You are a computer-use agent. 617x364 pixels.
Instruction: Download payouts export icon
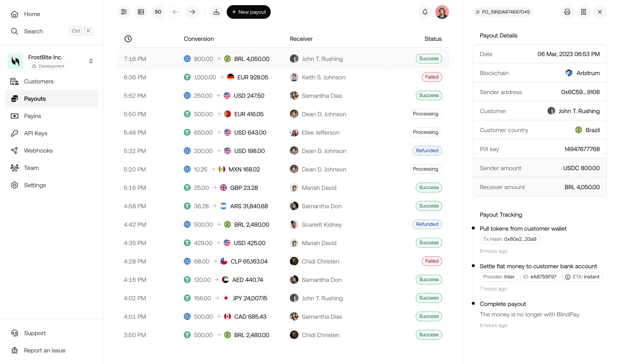pos(216,12)
